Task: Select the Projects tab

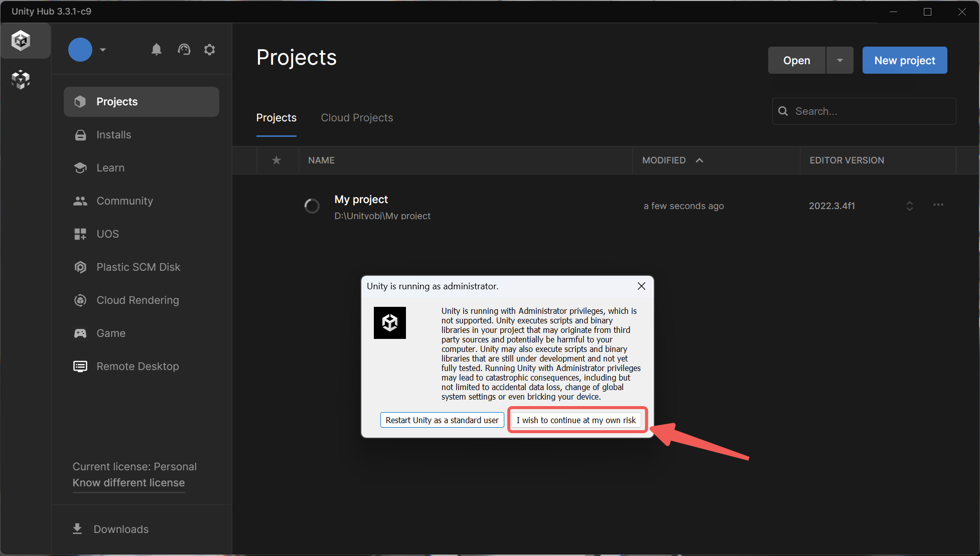Action: click(x=276, y=118)
